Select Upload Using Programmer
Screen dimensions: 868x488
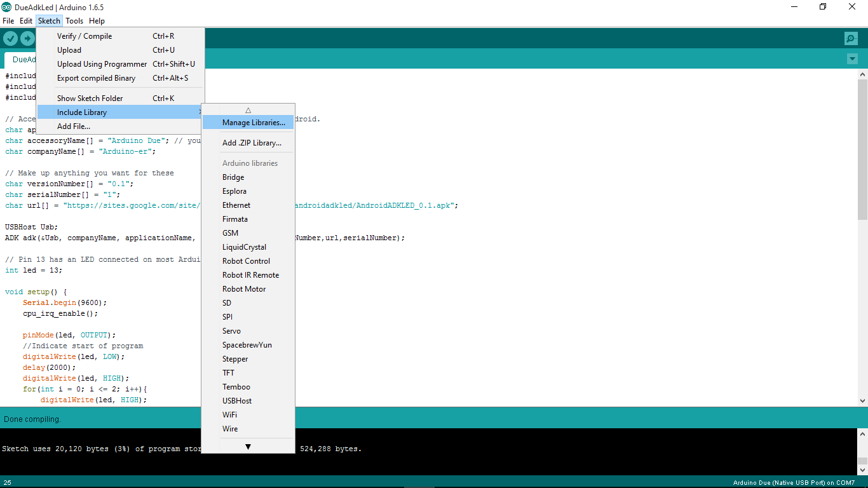point(121,64)
